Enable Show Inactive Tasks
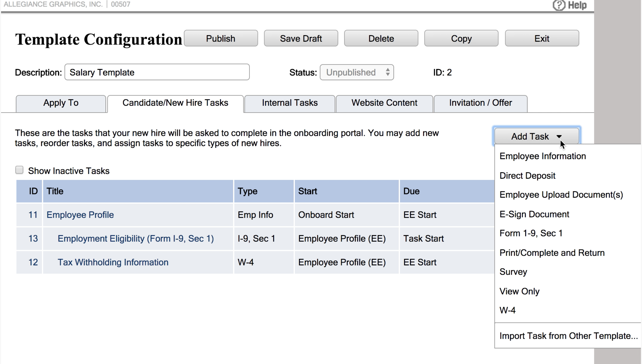Viewport: 642px width, 364px height. pos(20,170)
